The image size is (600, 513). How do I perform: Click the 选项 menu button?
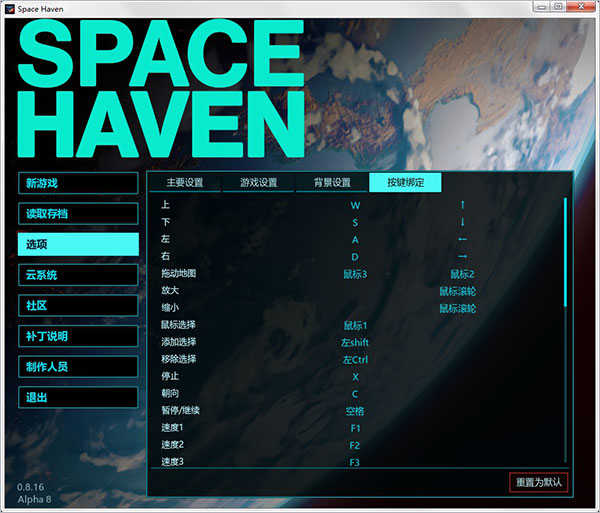78,244
